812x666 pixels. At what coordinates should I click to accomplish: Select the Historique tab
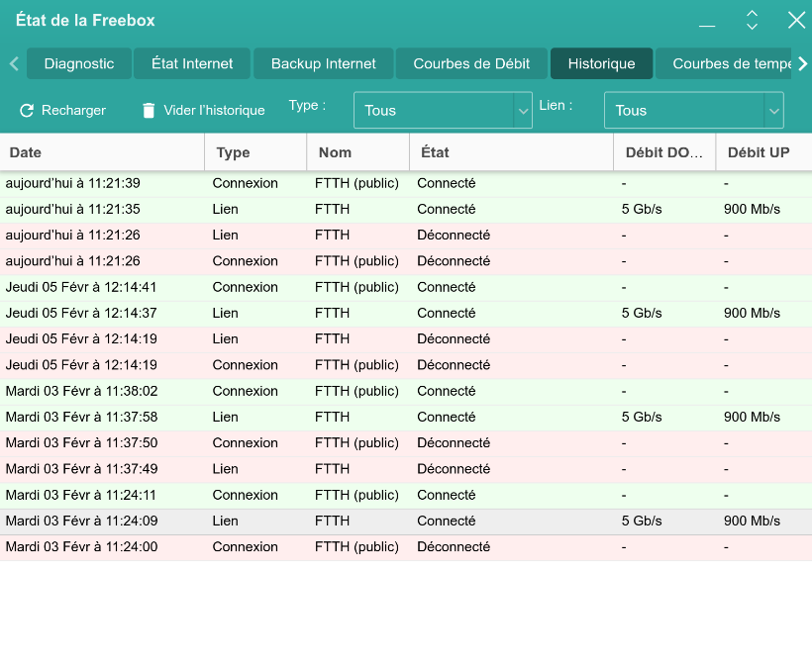601,63
